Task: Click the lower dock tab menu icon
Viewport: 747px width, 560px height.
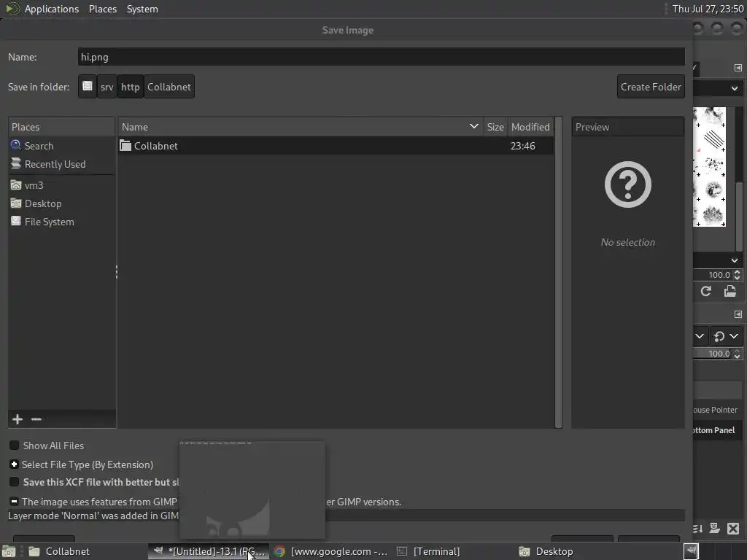Action: click(738, 314)
